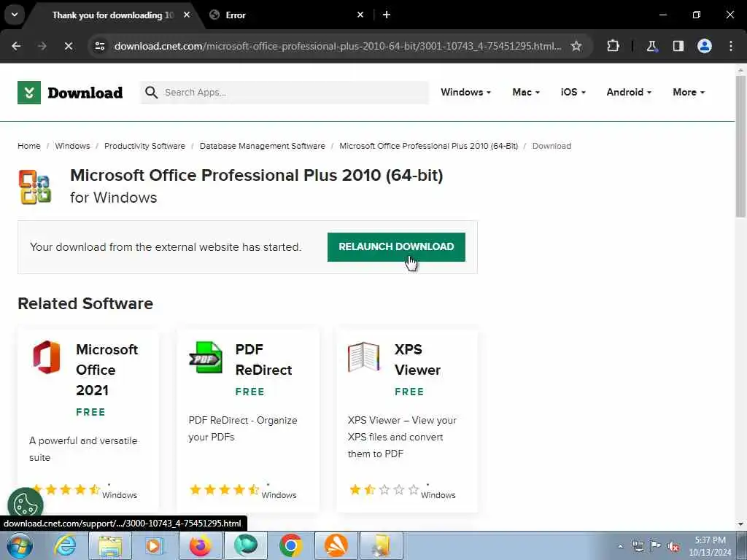Viewport: 747px width, 560px height.
Task: Open a new browser tab
Action: coord(387,15)
